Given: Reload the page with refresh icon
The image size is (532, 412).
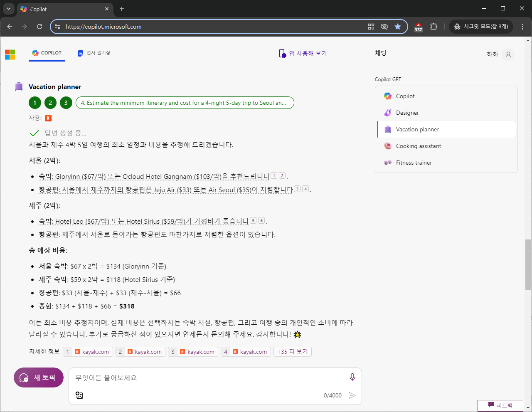Looking at the screenshot, I should click(39, 27).
